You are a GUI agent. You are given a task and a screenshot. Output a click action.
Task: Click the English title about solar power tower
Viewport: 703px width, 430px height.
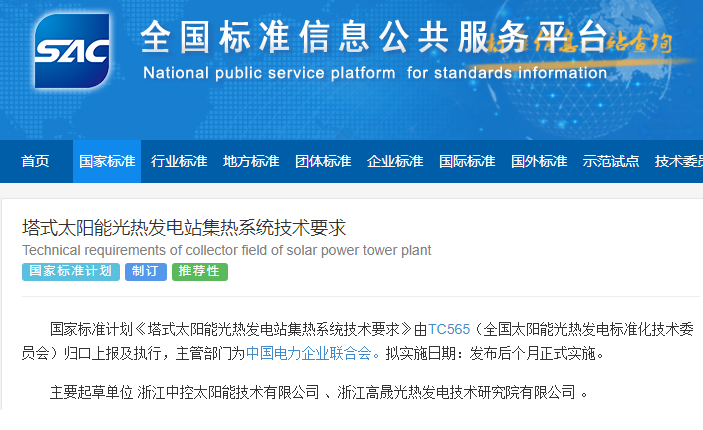(x=226, y=250)
